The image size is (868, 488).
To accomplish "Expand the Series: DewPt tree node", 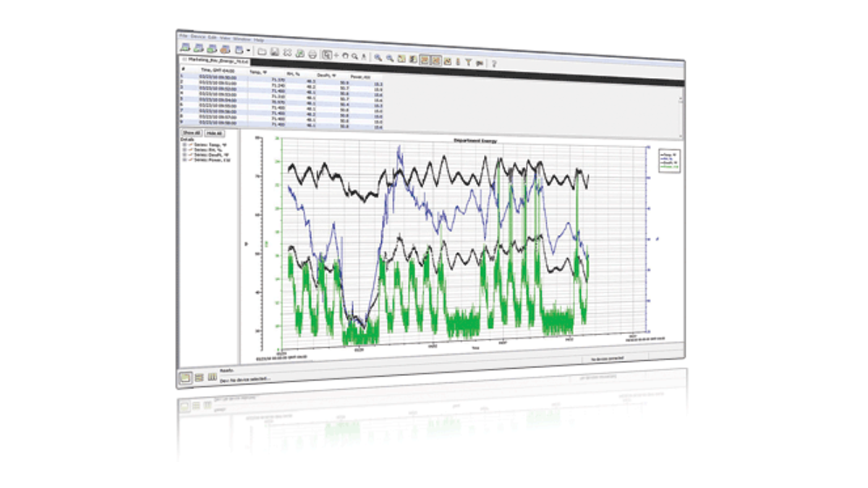I will (x=184, y=154).
